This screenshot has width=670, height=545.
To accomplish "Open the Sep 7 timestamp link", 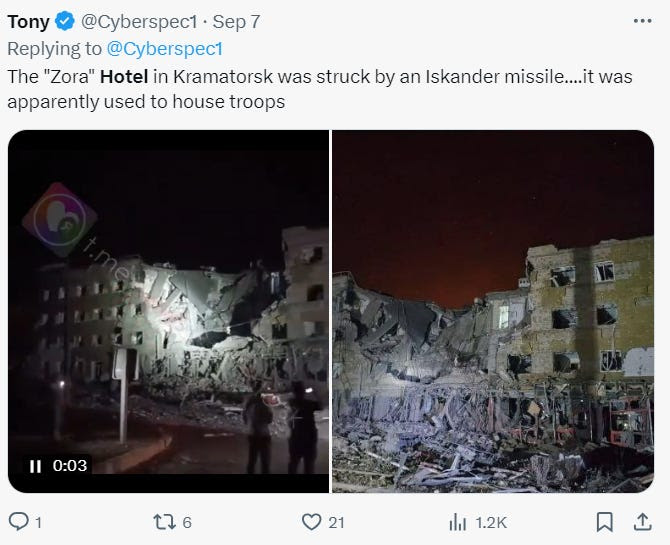I will coord(236,22).
